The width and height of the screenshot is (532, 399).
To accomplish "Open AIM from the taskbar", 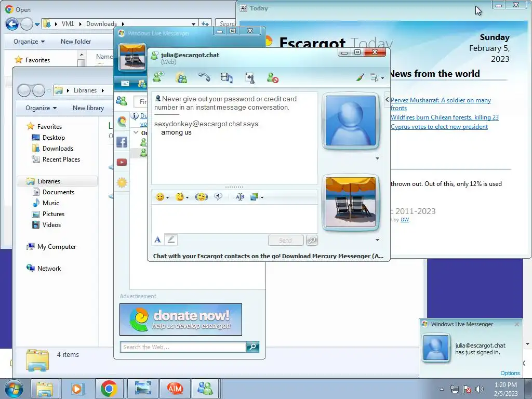I will click(175, 389).
